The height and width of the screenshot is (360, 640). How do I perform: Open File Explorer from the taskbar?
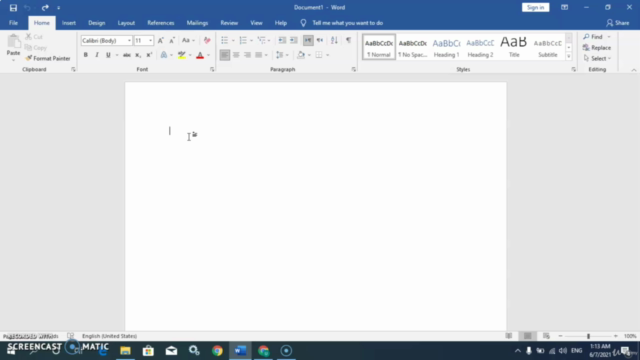[125, 351]
